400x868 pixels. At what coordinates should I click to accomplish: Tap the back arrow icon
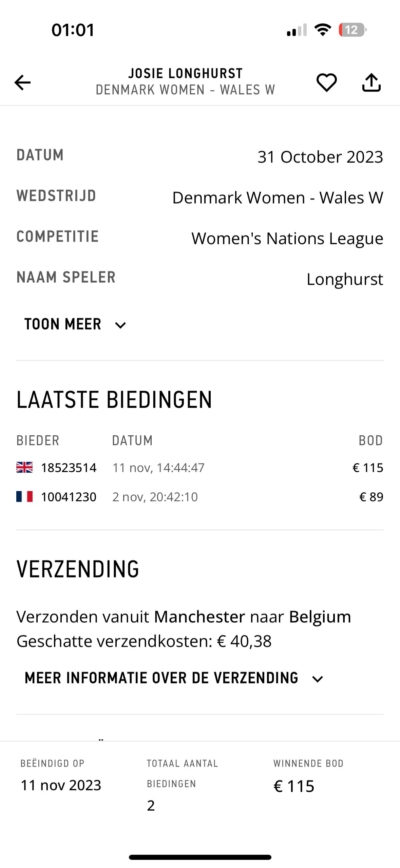click(23, 82)
